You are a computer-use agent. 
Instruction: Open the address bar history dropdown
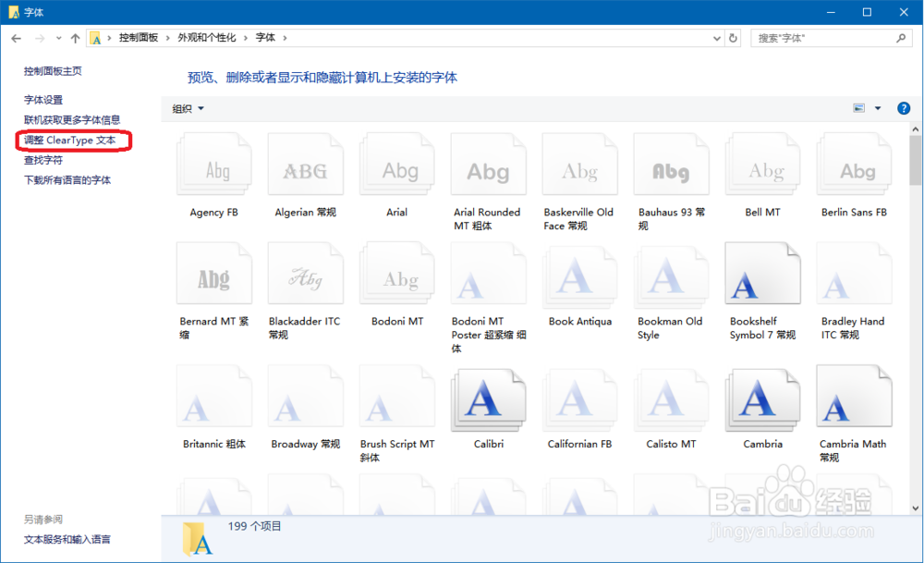(x=717, y=38)
